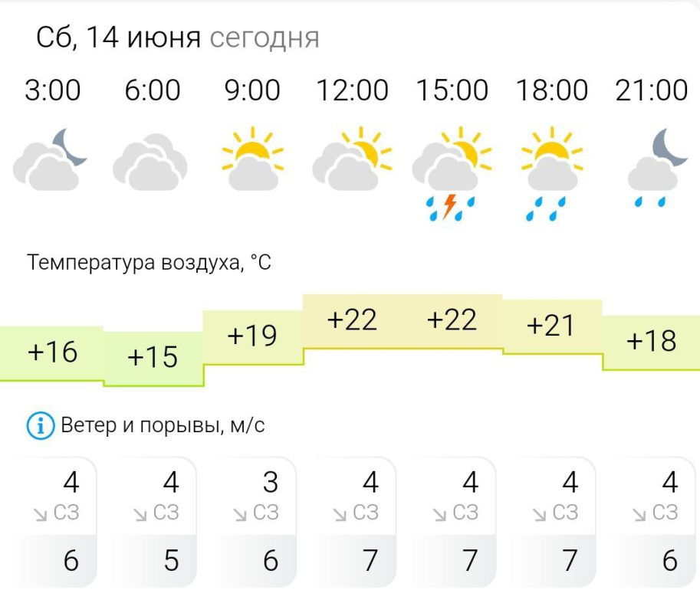Click the 6:00 overcast clouds icon

click(150, 162)
